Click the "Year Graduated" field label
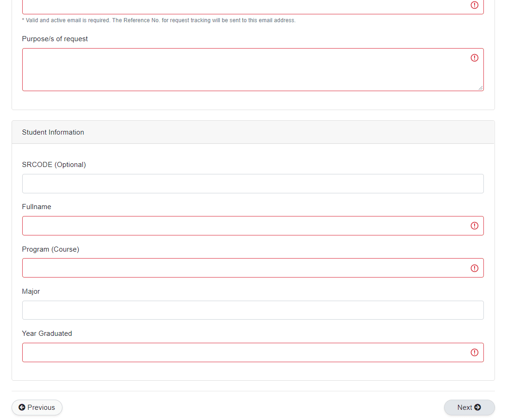The width and height of the screenshot is (507, 420). pos(47,334)
